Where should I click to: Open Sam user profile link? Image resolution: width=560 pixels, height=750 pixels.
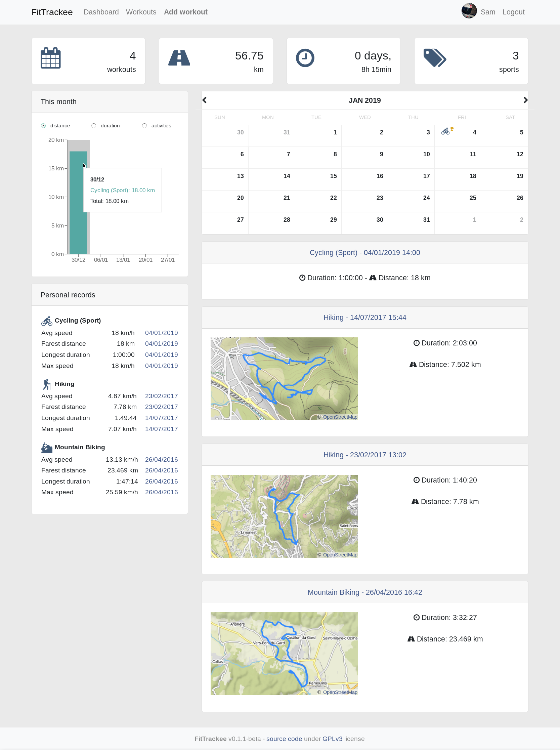[x=487, y=12]
